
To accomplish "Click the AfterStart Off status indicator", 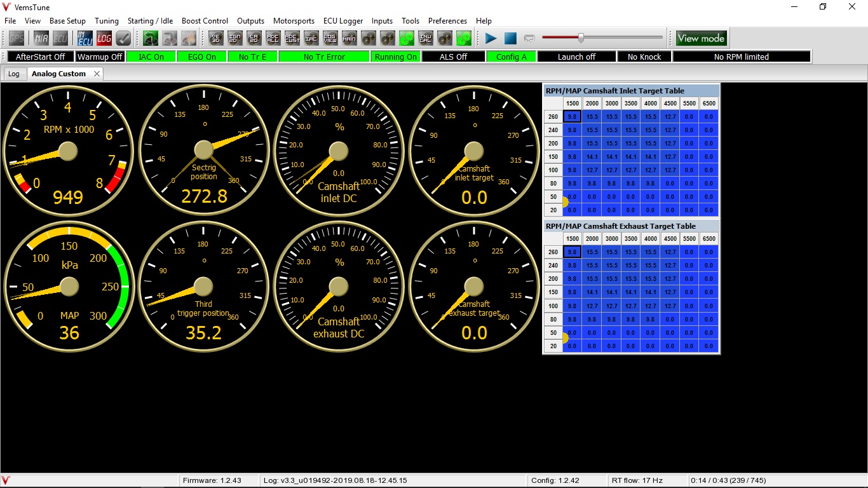I will coord(40,57).
